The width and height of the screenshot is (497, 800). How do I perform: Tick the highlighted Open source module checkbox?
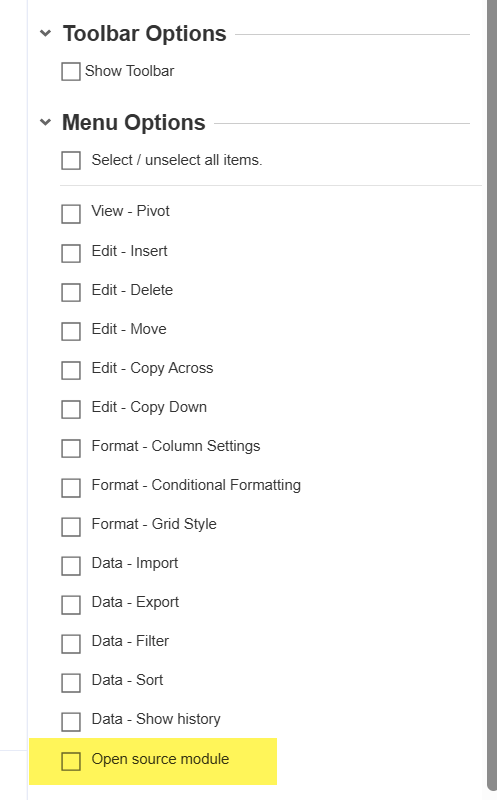[x=71, y=761]
